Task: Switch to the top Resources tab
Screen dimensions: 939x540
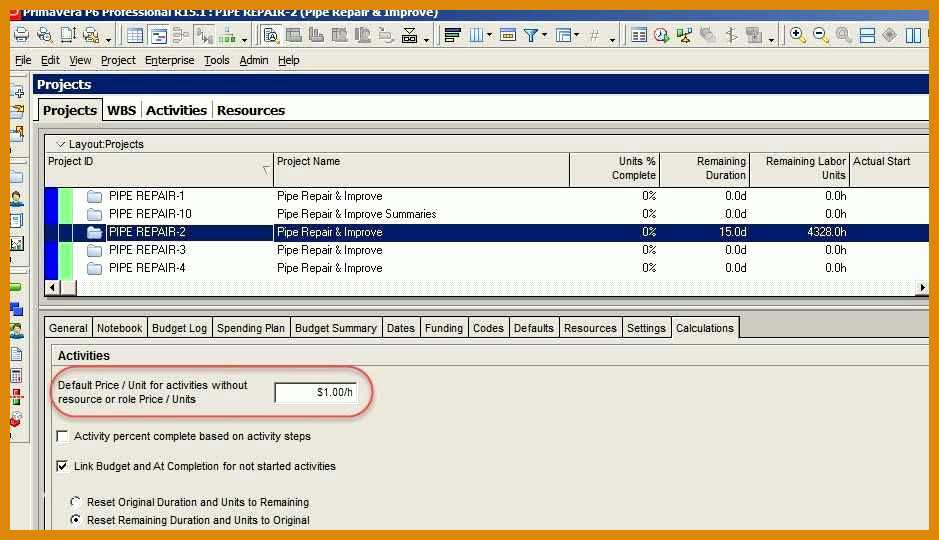Action: [251, 110]
